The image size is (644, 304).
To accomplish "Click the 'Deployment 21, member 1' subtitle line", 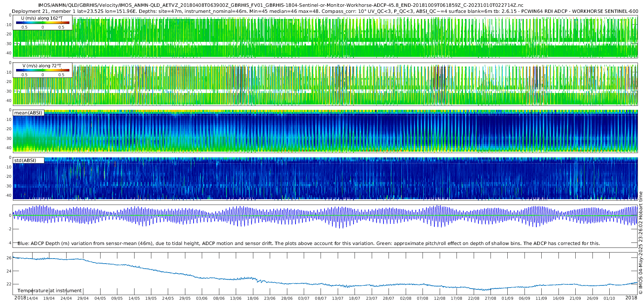I will click(x=325, y=11).
